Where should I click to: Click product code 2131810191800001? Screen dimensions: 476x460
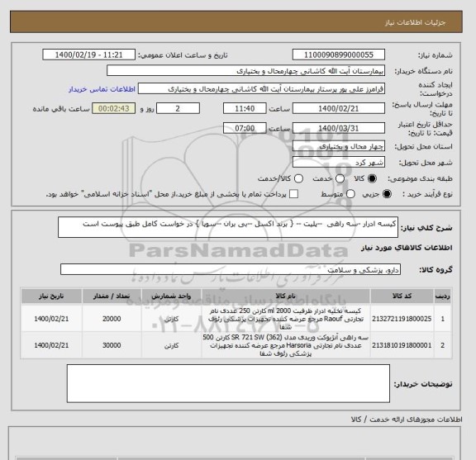point(402,345)
